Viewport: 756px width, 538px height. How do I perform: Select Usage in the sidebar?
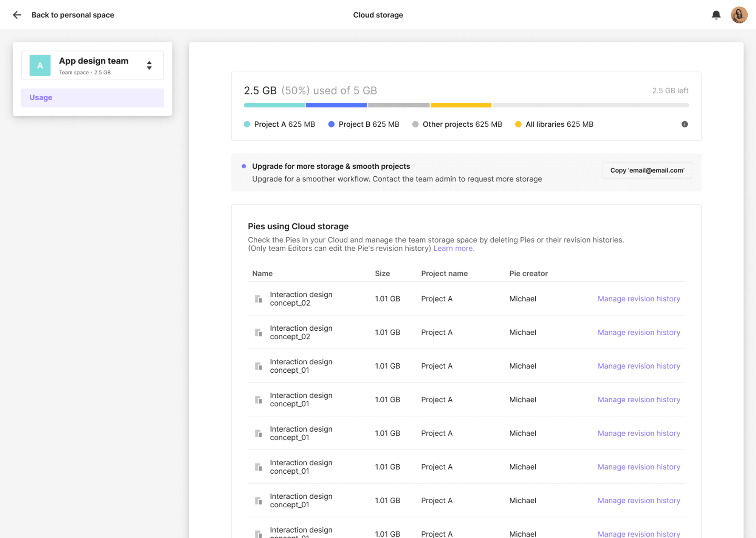pyautogui.click(x=40, y=97)
